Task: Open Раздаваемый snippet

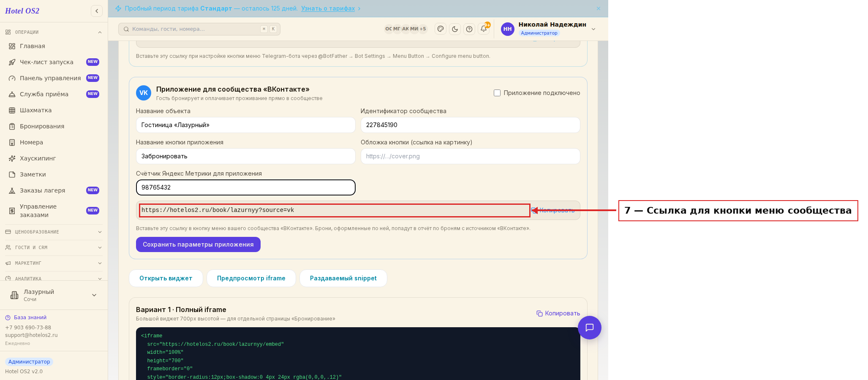Action: coord(343,278)
